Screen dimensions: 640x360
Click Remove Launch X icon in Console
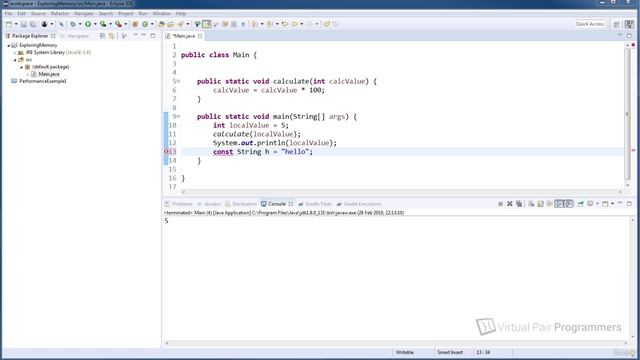tap(509, 204)
